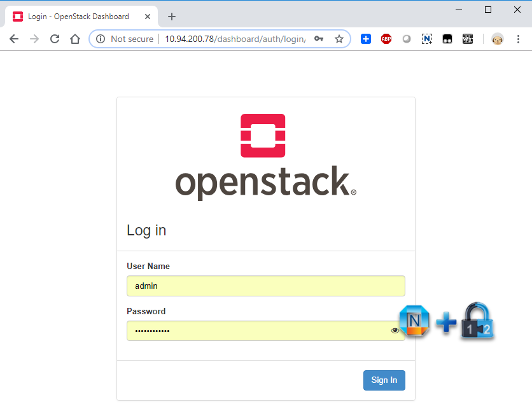
Task: Open the Chrome profile avatar
Action: coord(498,39)
